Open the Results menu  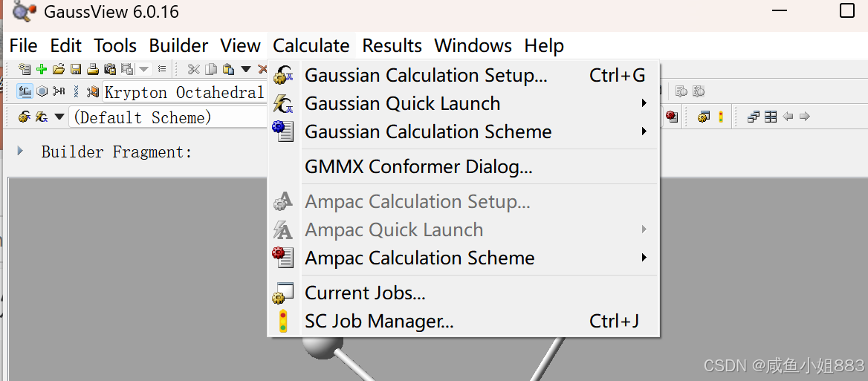[392, 45]
